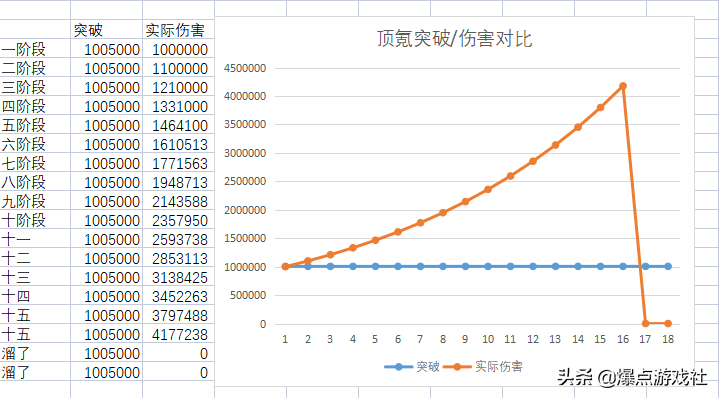This screenshot has width=719, height=398.
Task: Click the cell containing 1210000
Action: click(178, 87)
